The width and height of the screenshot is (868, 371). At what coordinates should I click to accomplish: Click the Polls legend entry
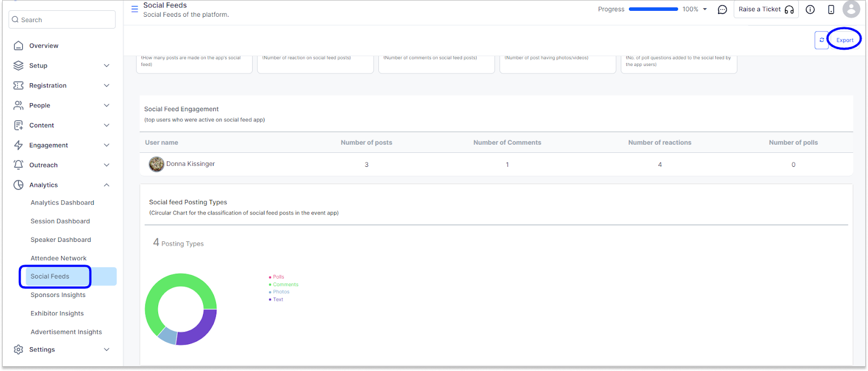point(276,277)
